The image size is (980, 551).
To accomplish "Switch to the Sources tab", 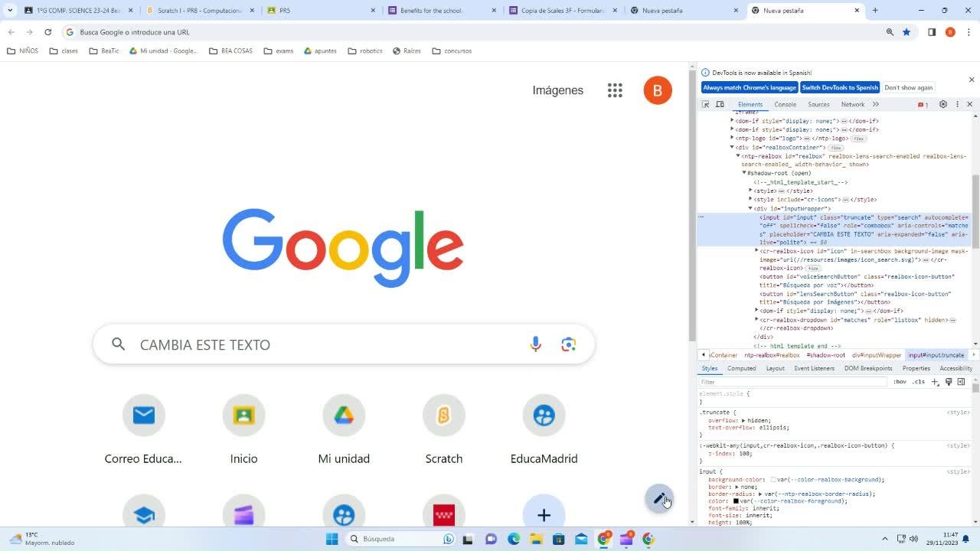I will tap(818, 104).
